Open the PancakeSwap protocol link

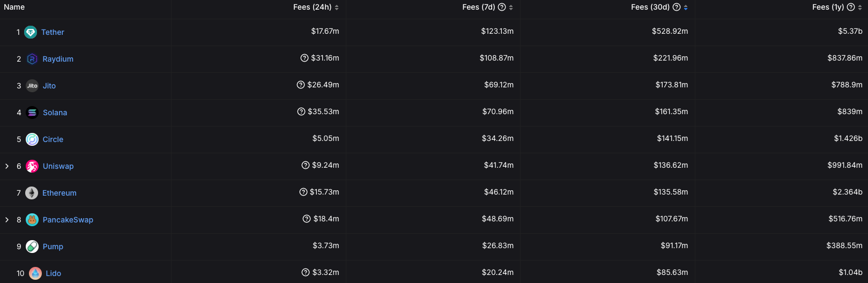[x=68, y=220]
